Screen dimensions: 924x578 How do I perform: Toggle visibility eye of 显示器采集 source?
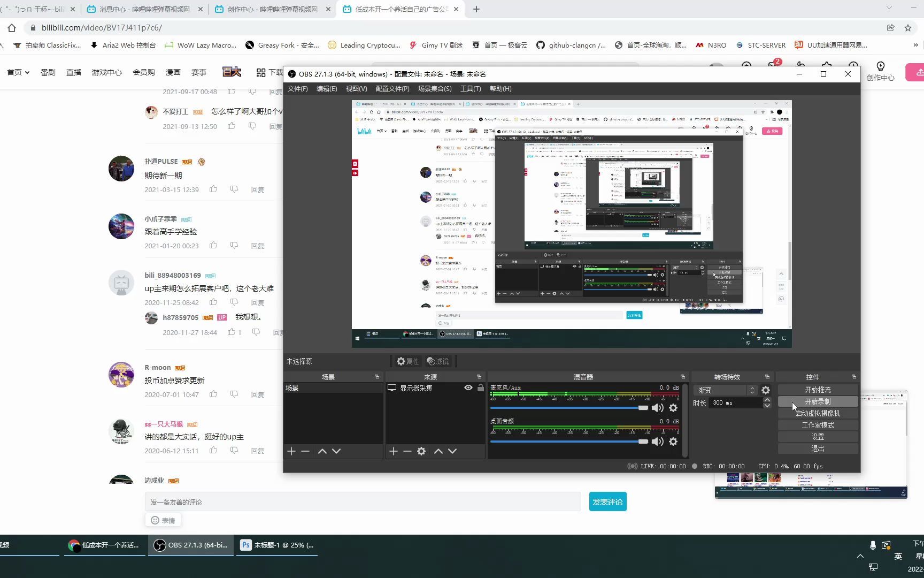click(468, 388)
